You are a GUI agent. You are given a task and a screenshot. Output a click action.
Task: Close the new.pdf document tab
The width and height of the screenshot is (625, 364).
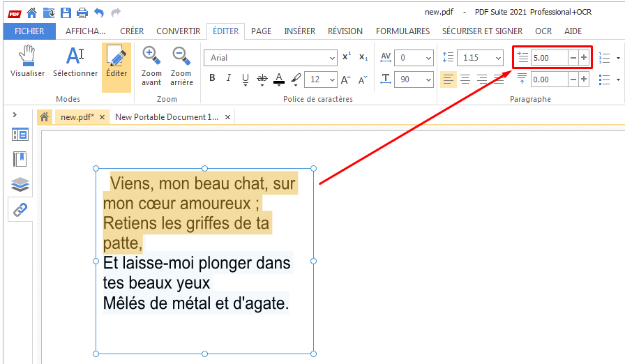click(102, 117)
